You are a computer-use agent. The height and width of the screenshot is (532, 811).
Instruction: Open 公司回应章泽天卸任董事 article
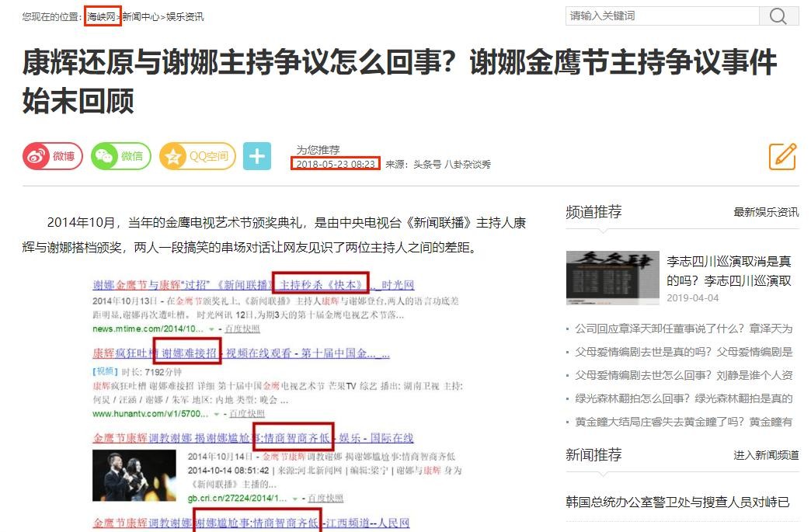pyautogui.click(x=684, y=329)
